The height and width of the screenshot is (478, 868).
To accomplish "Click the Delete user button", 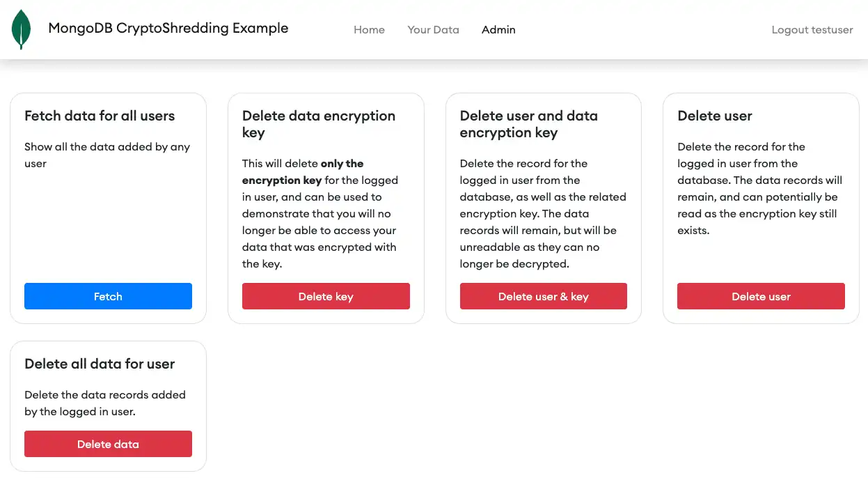I will (x=761, y=296).
